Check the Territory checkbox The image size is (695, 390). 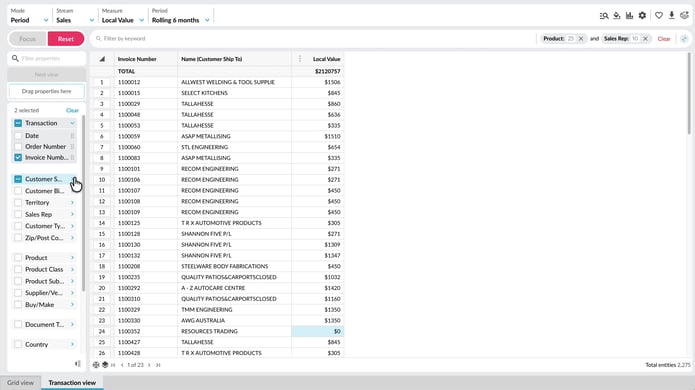click(18, 203)
